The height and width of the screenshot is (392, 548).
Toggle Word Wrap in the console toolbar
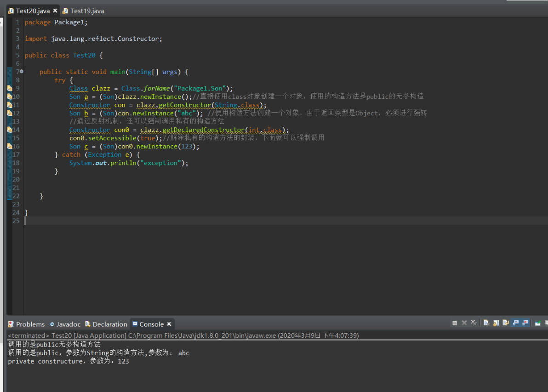pyautogui.click(x=506, y=324)
